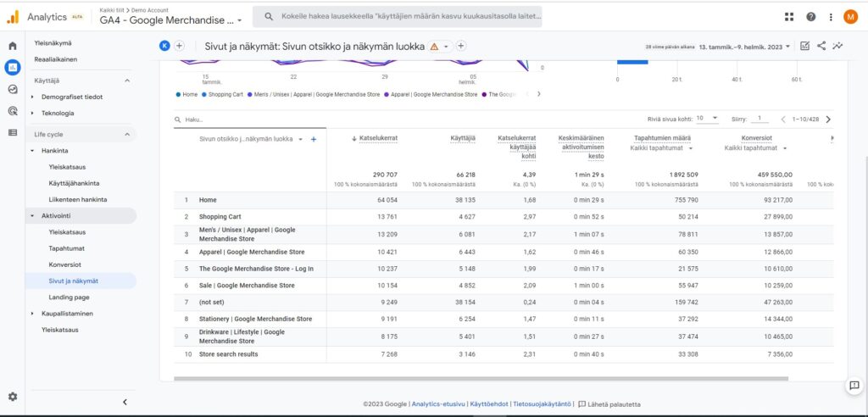Open Admin settings gear
Screen dimensions: 868x417
point(12,397)
